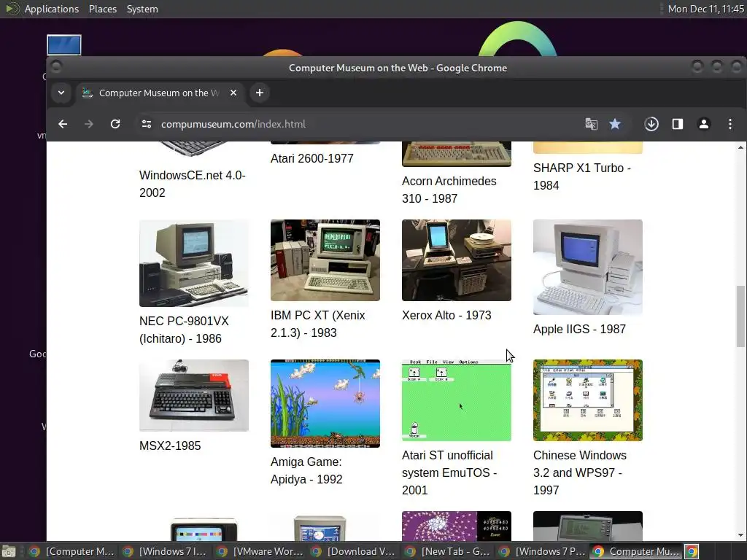Click Amiga Game: Apidya - 1992 caption
The width and height of the screenshot is (747, 560).
click(306, 470)
